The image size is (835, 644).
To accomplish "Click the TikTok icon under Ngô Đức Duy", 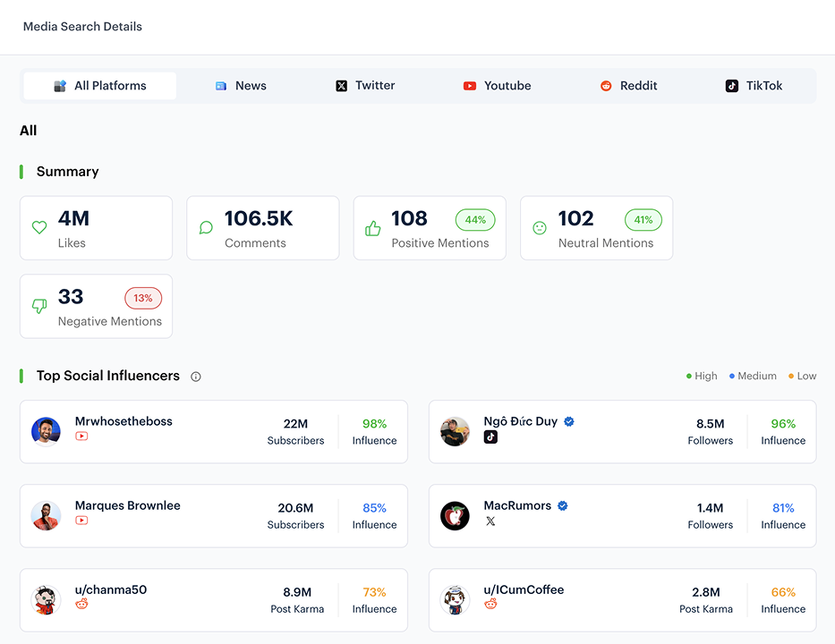I will coord(490,437).
